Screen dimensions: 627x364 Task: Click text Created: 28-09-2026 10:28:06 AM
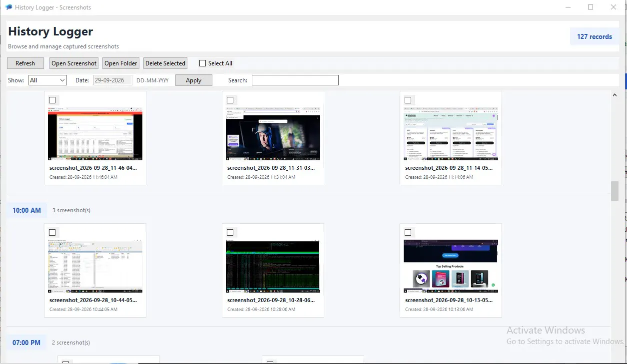click(x=261, y=310)
